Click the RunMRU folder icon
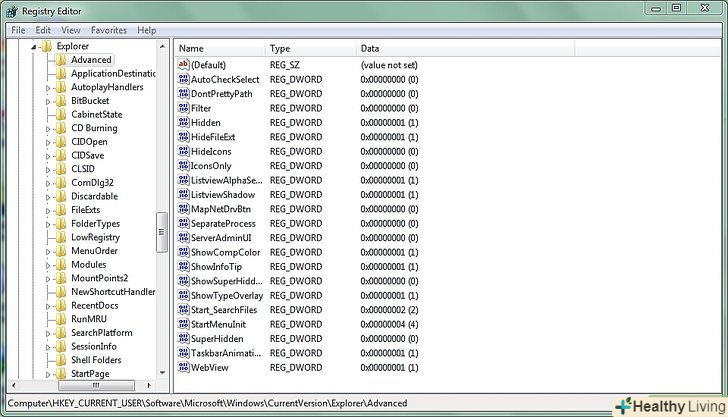The width and height of the screenshot is (728, 417). point(61,319)
